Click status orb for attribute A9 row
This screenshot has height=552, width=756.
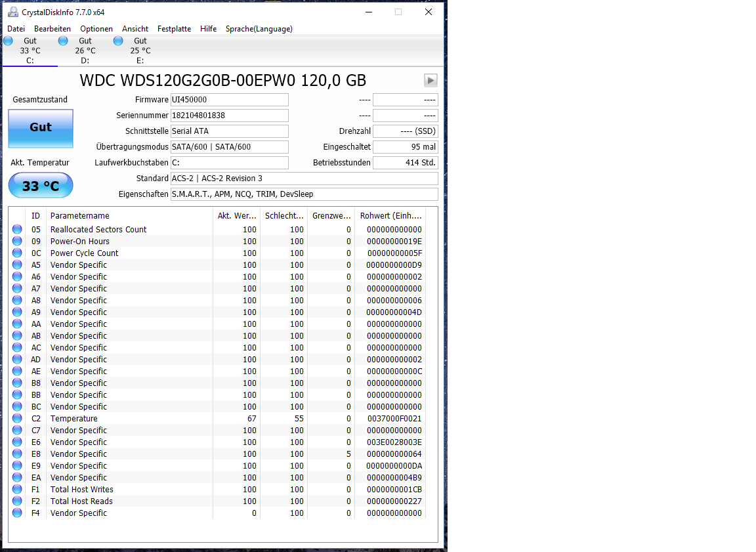pyautogui.click(x=17, y=312)
